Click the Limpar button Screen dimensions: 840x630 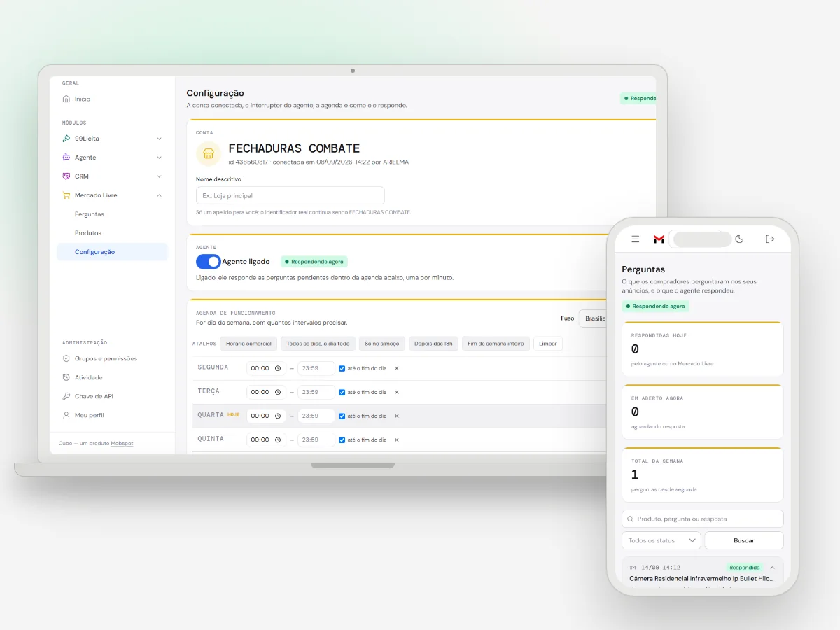click(548, 344)
